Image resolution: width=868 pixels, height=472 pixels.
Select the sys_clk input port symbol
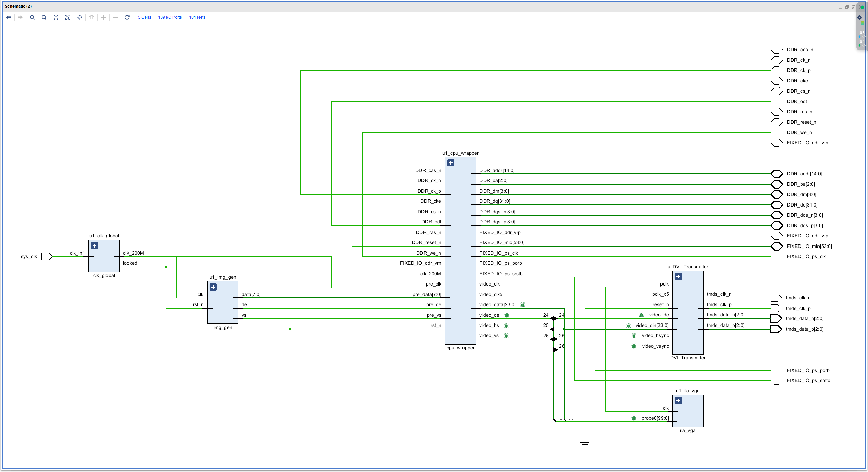[x=47, y=257]
